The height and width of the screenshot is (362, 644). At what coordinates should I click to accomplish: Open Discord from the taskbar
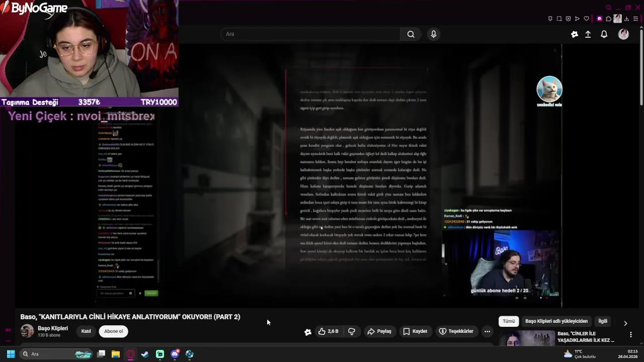[x=175, y=354]
